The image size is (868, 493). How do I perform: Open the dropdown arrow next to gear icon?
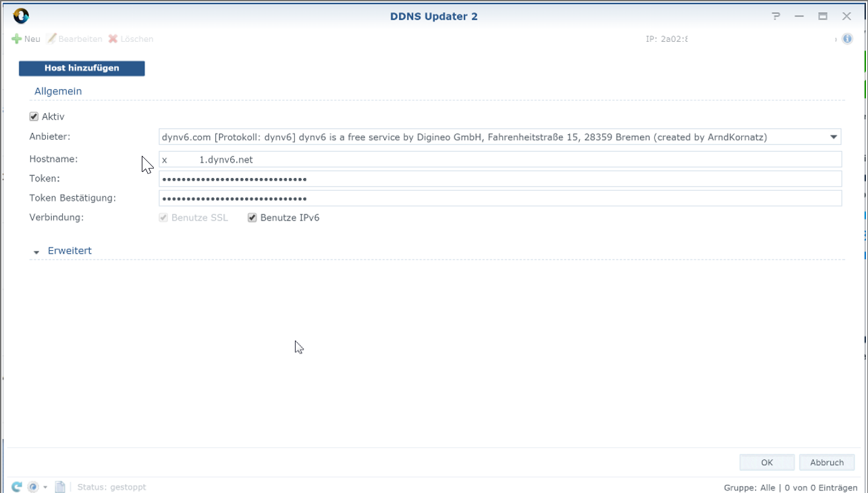45,487
